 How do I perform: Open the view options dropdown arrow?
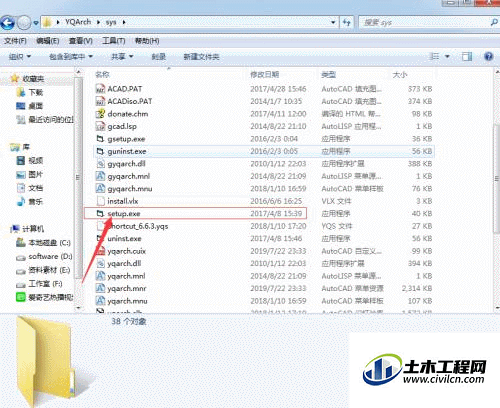447,56
